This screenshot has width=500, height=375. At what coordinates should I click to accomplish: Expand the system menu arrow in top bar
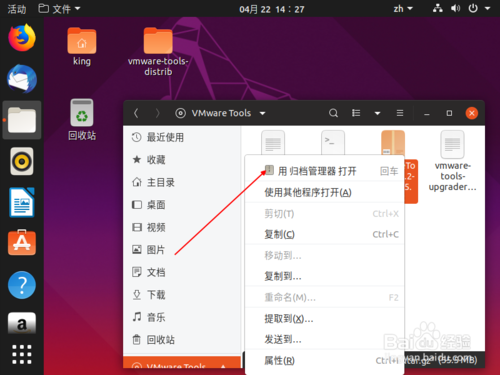[x=488, y=8]
